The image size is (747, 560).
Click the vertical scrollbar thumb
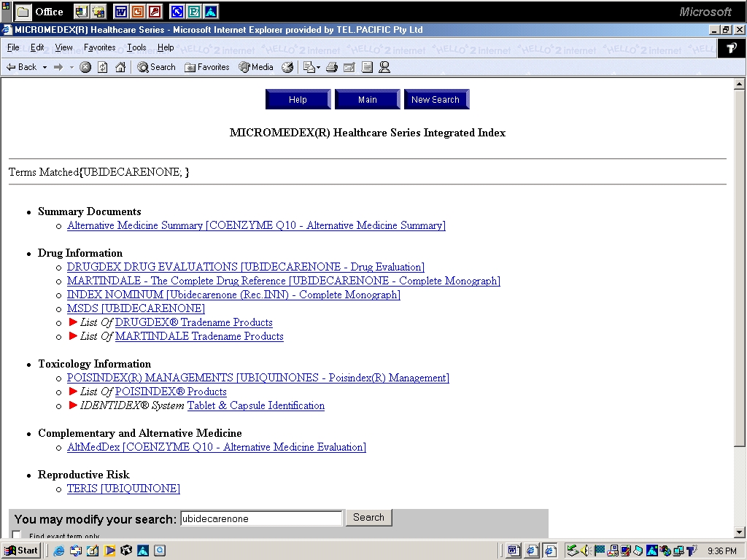[x=739, y=268]
